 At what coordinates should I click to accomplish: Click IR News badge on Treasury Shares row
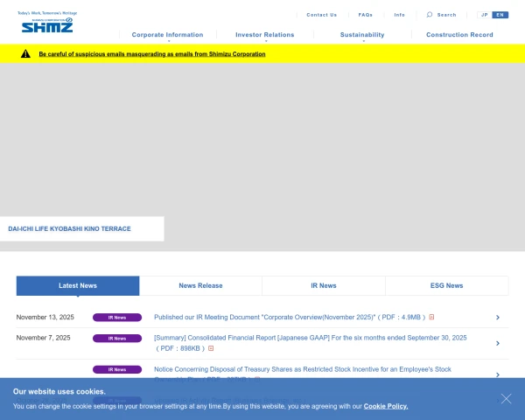tap(117, 369)
